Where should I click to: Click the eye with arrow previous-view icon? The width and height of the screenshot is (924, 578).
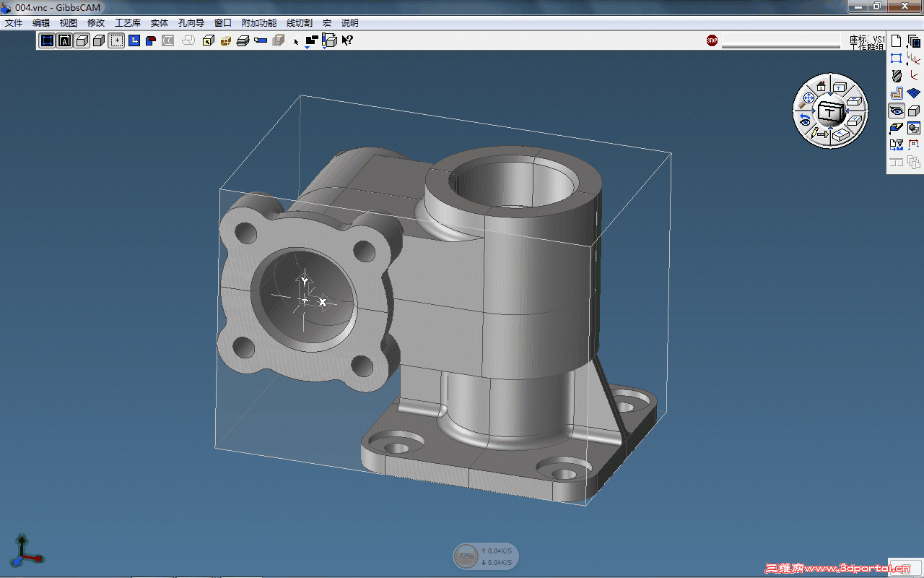point(804,118)
